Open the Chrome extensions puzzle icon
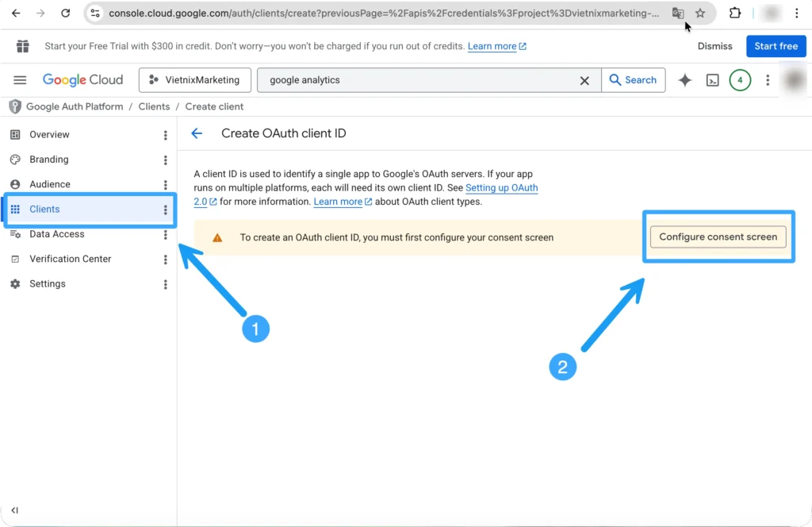 coord(734,13)
